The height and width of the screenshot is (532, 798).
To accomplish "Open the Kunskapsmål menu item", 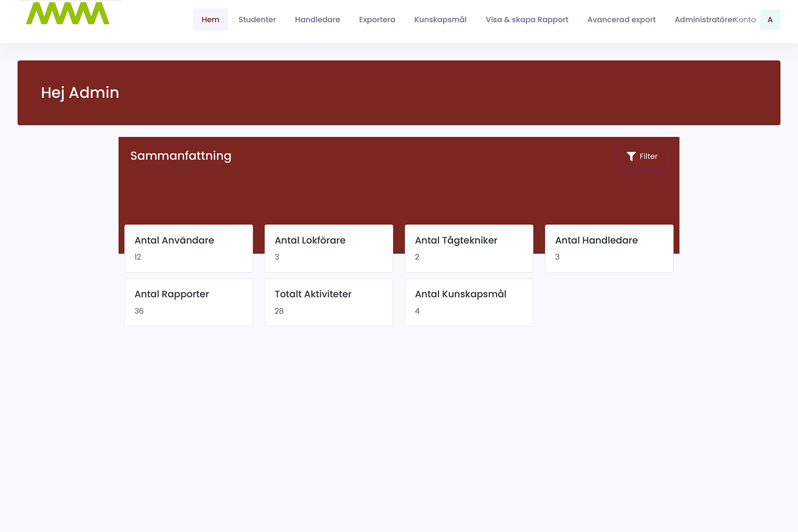I will (x=440, y=20).
